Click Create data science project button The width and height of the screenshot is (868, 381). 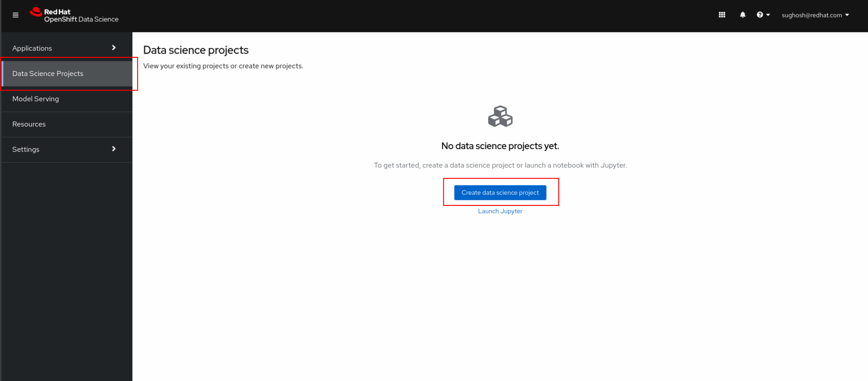[500, 192]
